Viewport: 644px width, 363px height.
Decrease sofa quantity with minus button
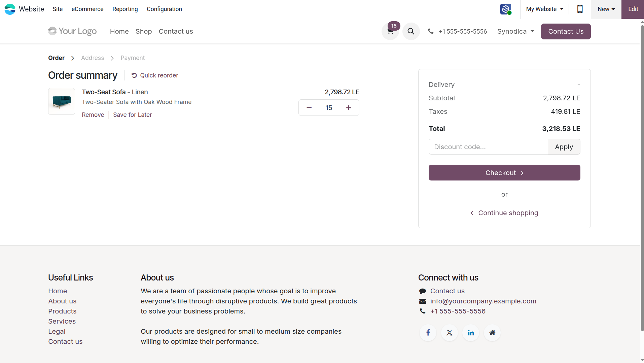[x=309, y=108]
